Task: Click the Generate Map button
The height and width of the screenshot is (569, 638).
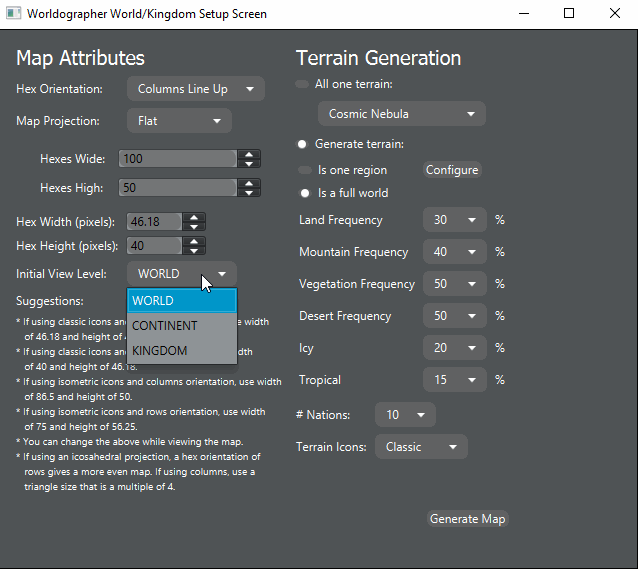Action: tap(468, 519)
